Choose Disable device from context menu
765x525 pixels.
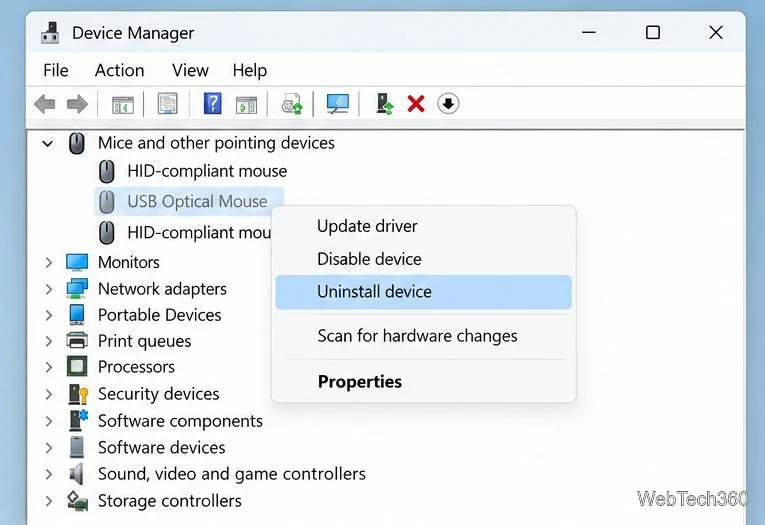[423, 259]
